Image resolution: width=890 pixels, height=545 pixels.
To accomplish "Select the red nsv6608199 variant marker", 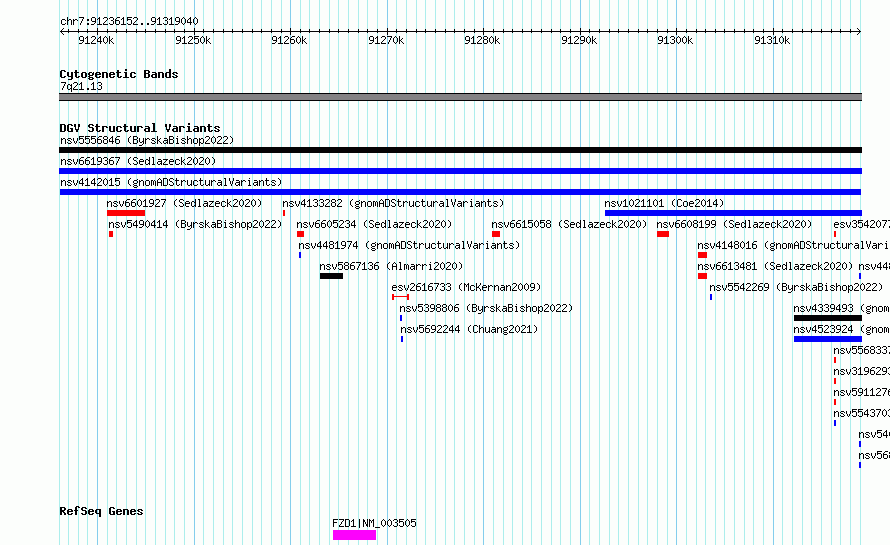I will (663, 234).
